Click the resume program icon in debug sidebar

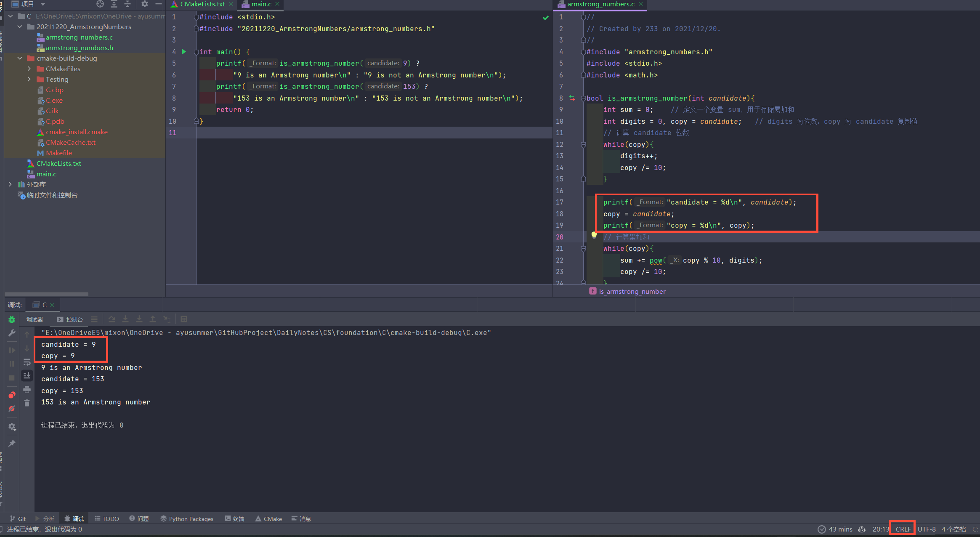[12, 350]
